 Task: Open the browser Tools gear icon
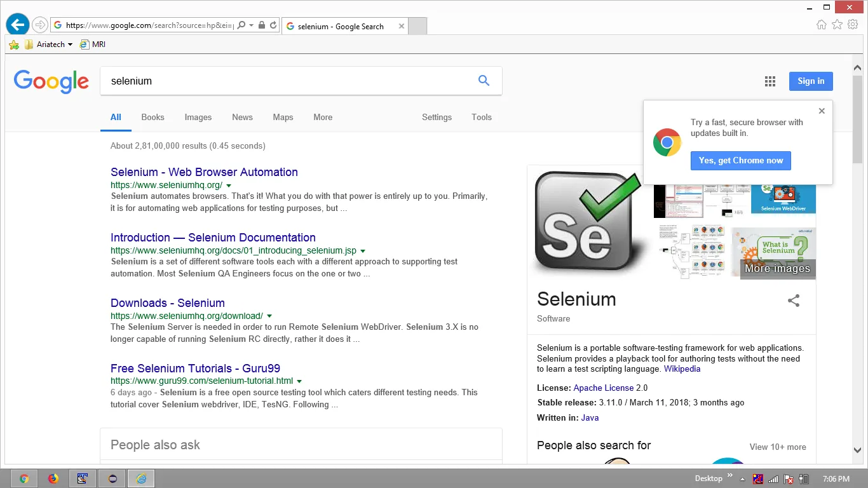[853, 25]
